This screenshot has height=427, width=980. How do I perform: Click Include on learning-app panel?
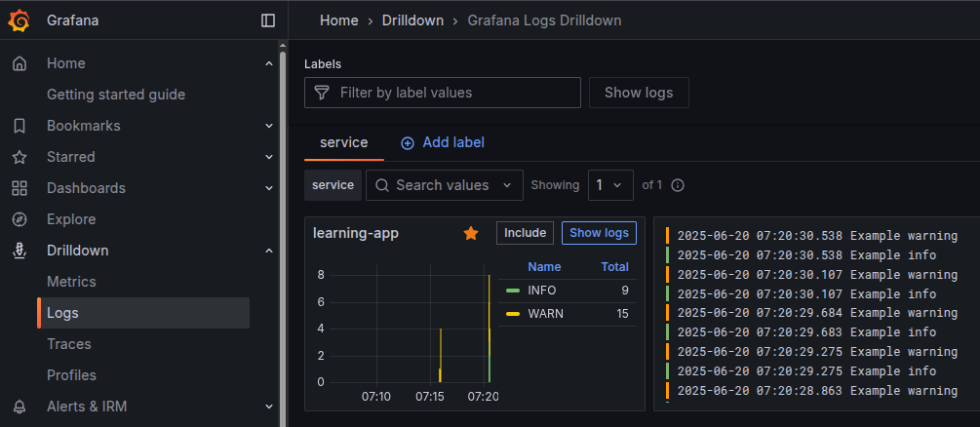pyautogui.click(x=525, y=233)
